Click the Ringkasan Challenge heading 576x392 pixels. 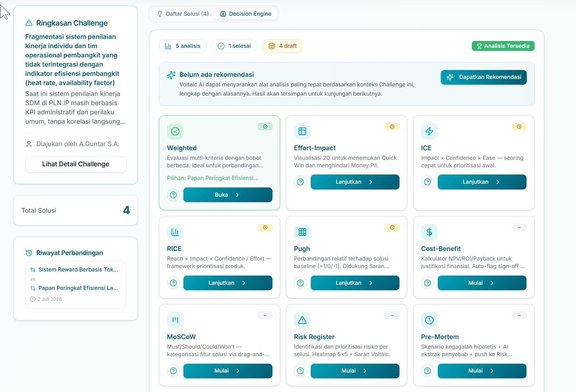[72, 23]
